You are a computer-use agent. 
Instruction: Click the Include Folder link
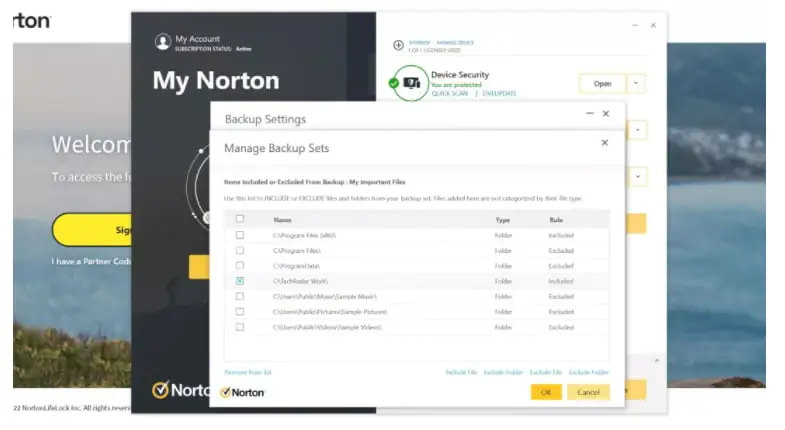pyautogui.click(x=503, y=372)
